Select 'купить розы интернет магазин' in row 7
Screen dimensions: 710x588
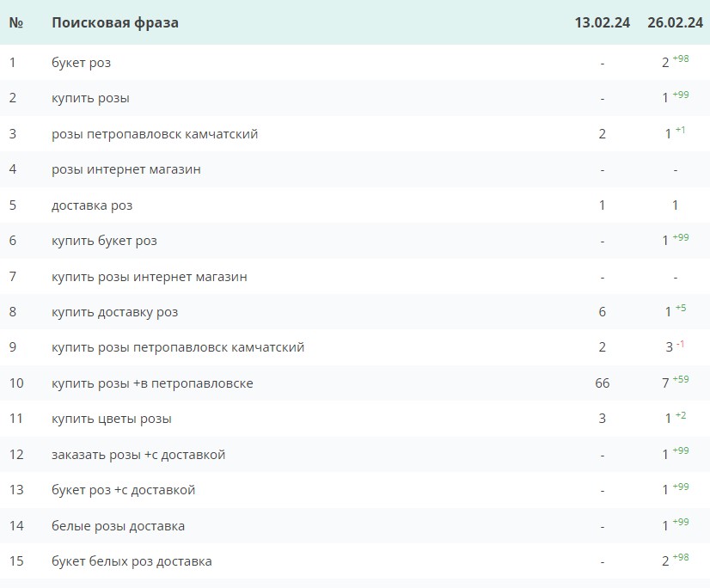pyautogui.click(x=150, y=277)
